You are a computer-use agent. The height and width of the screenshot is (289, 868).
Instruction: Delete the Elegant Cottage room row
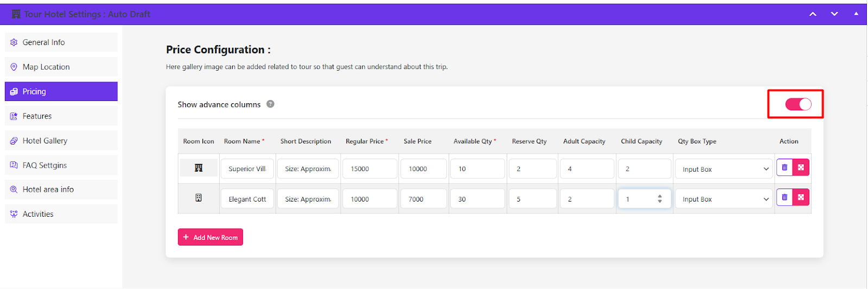pyautogui.click(x=784, y=198)
